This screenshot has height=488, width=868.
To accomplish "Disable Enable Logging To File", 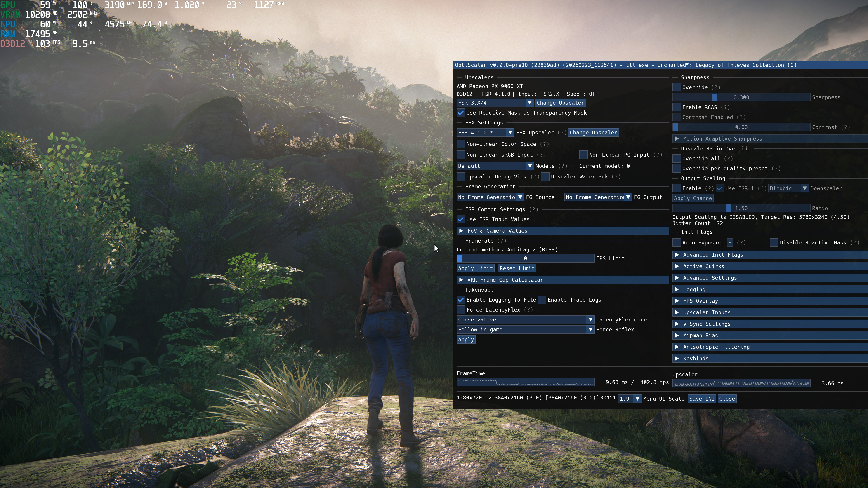I will click(x=461, y=300).
